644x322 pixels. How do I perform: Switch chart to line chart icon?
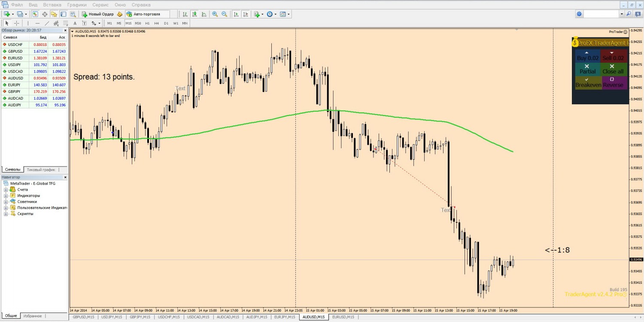(x=204, y=14)
